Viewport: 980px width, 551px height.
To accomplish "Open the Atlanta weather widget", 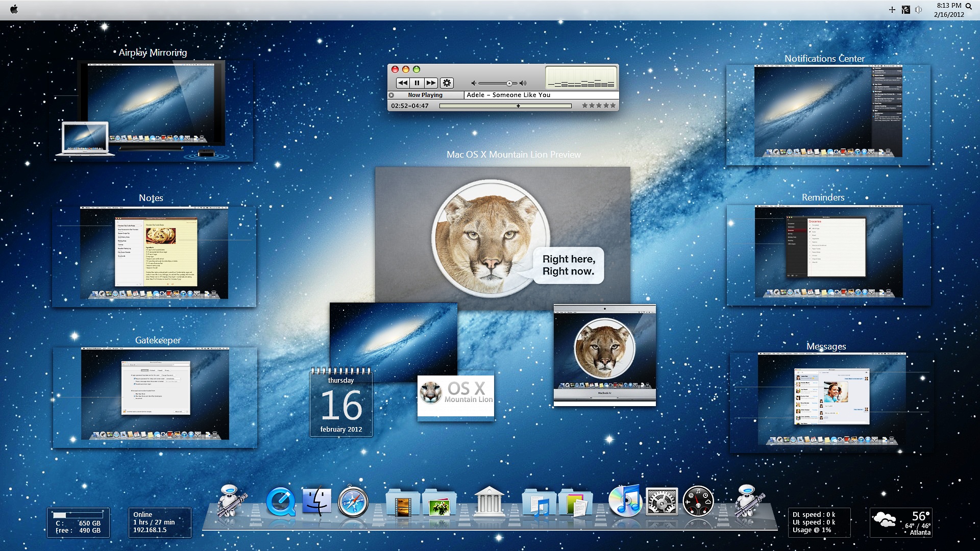I will (901, 522).
